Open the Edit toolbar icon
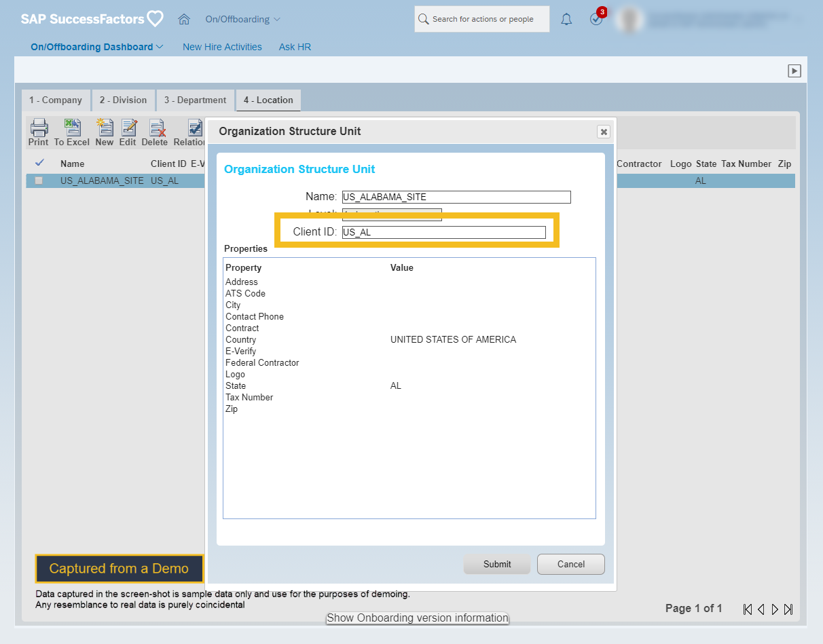The width and height of the screenshot is (823, 644). coord(128,132)
